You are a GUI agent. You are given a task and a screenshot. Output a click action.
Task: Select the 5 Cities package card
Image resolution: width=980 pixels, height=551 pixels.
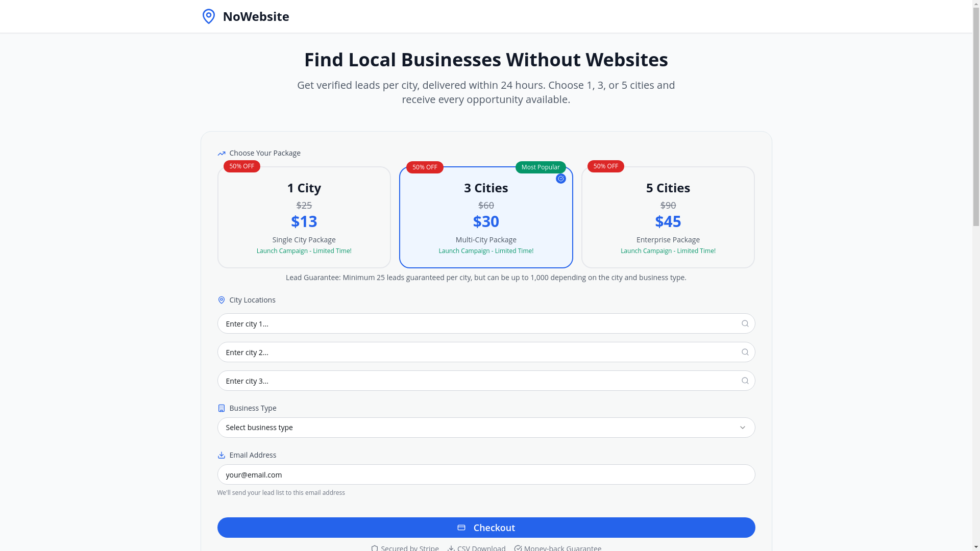click(x=668, y=217)
